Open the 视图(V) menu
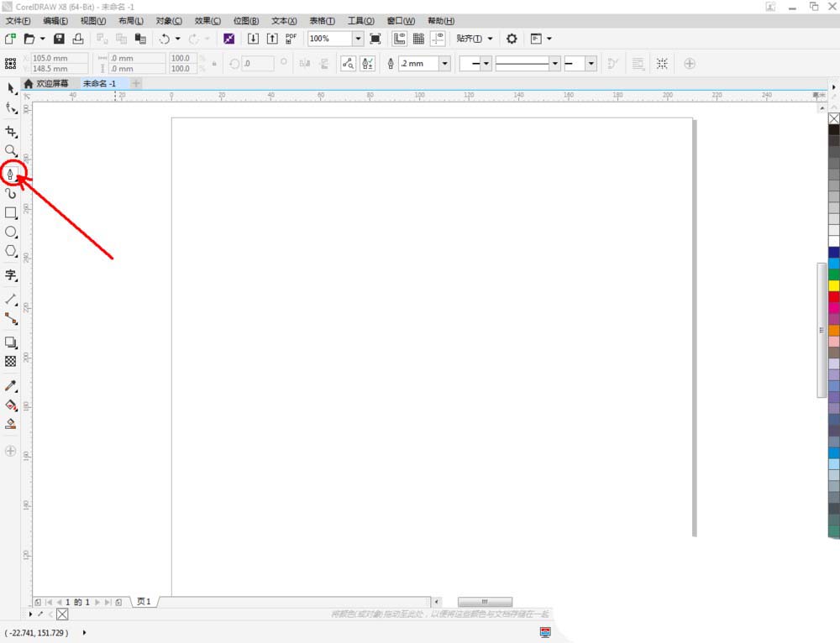840x643 pixels. (x=93, y=20)
